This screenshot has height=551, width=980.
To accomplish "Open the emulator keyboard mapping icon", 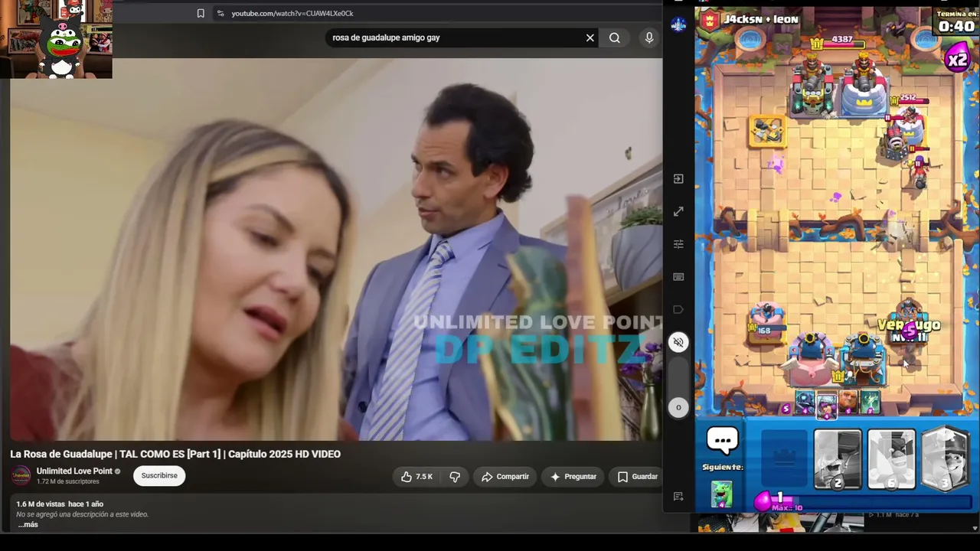I will tap(678, 277).
